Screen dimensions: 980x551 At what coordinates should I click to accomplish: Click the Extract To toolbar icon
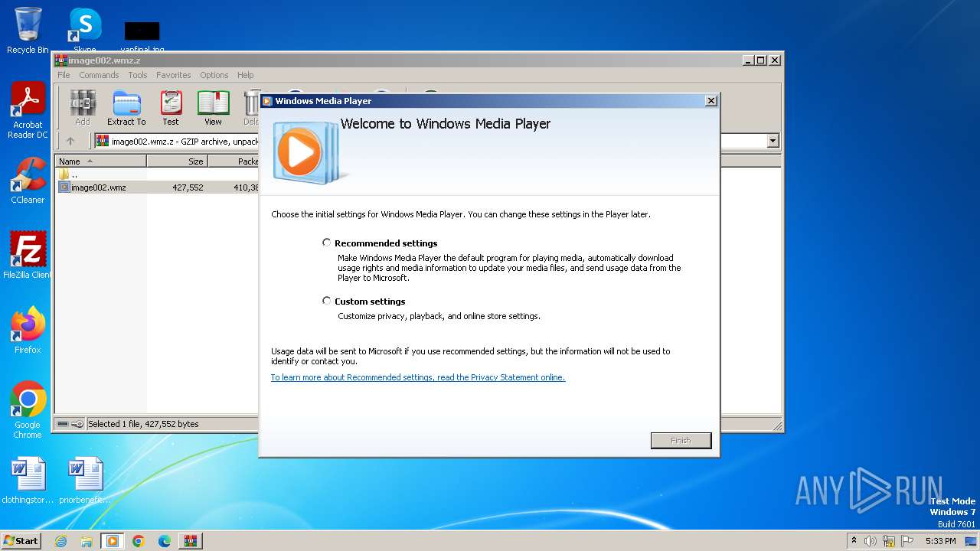[x=126, y=108]
